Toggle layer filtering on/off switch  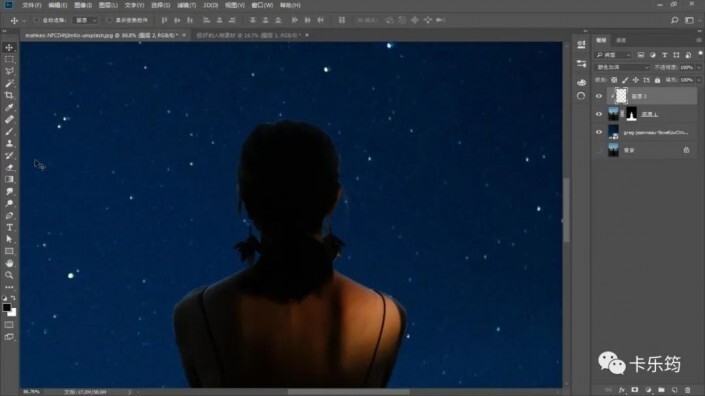(700, 54)
